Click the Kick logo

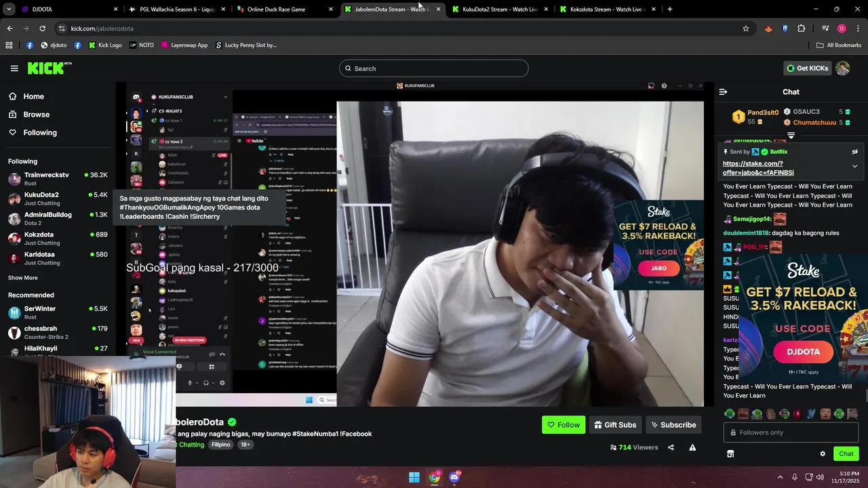[49, 68]
